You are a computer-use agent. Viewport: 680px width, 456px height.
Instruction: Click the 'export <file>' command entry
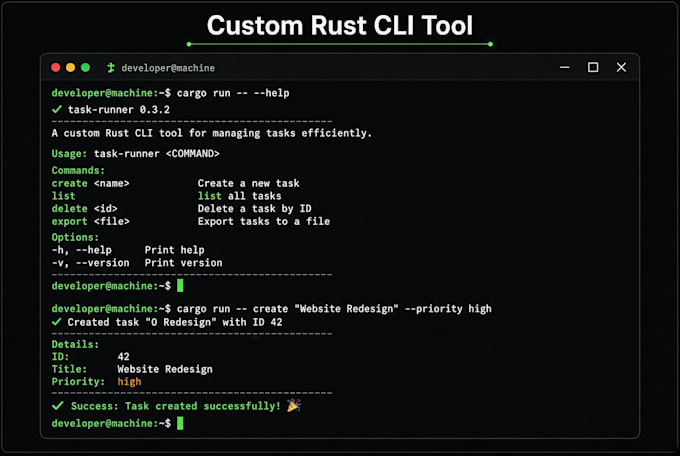coord(90,221)
